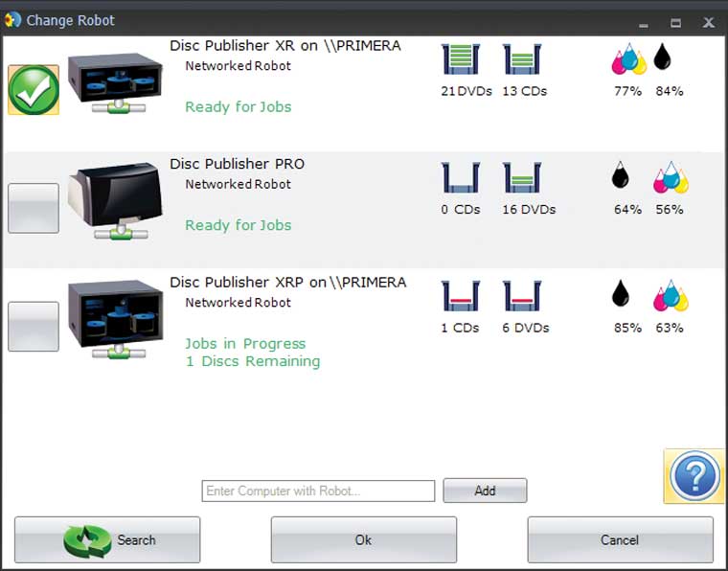Screen dimensions: 728x571
Task: Click the '77%' ink level value
Action: pyautogui.click(x=627, y=91)
